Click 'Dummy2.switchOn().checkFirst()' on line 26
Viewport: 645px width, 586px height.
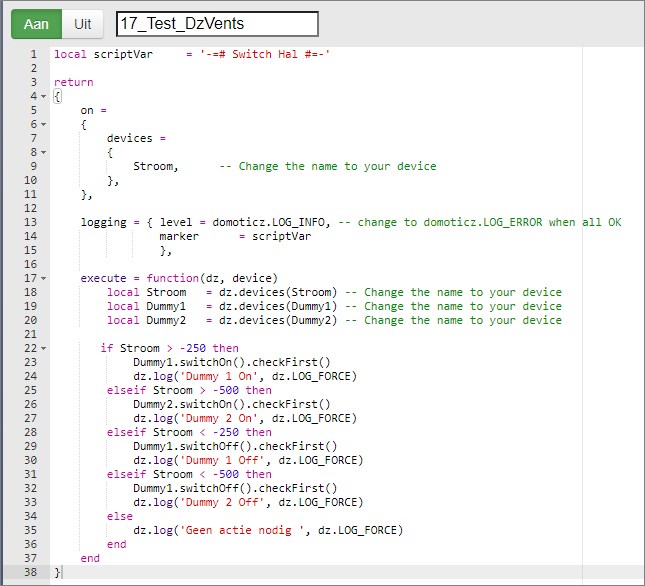pyautogui.click(x=232, y=404)
